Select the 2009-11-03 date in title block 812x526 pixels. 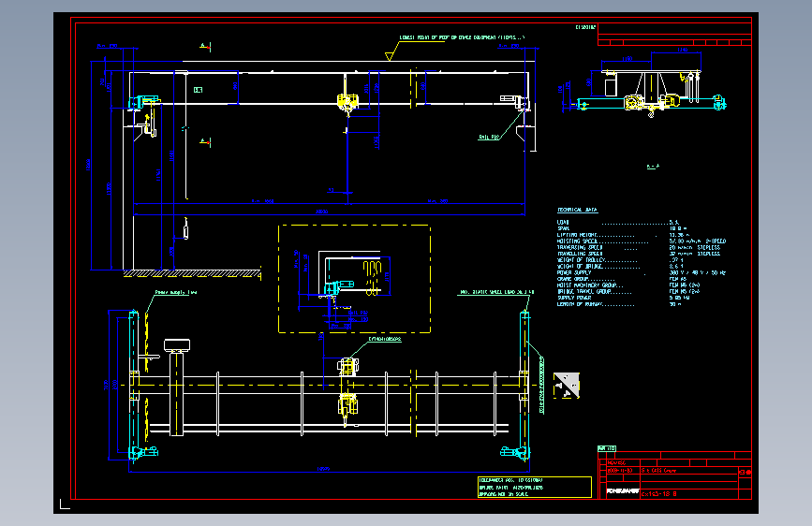[x=620, y=471]
